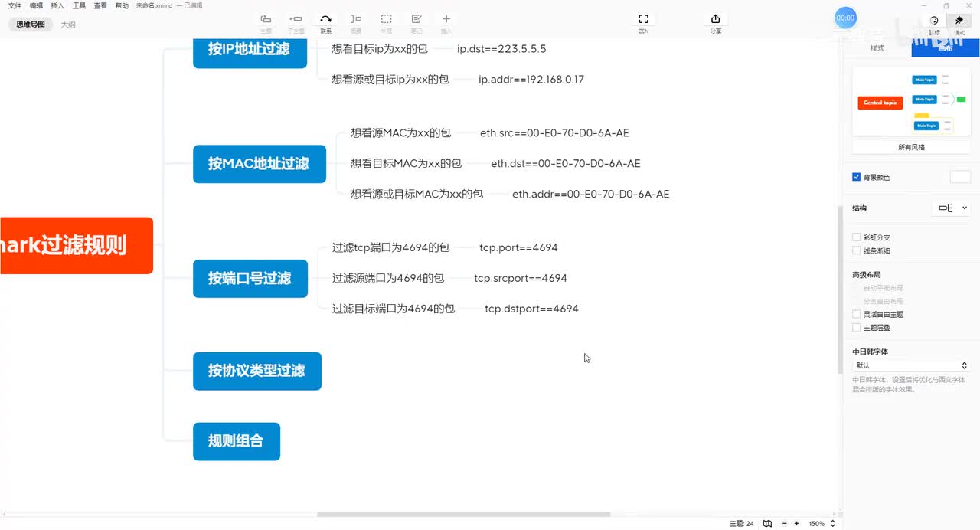This screenshot has height=530, width=980.
Task: Click the eth.addr==00-E0-70-D0-6A-AE node
Action: (x=591, y=195)
